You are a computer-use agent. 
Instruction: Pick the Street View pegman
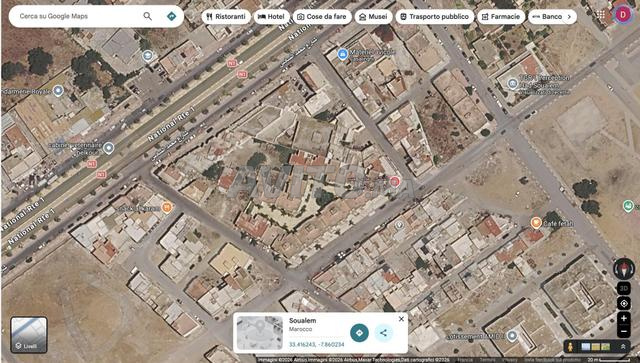click(x=571, y=347)
